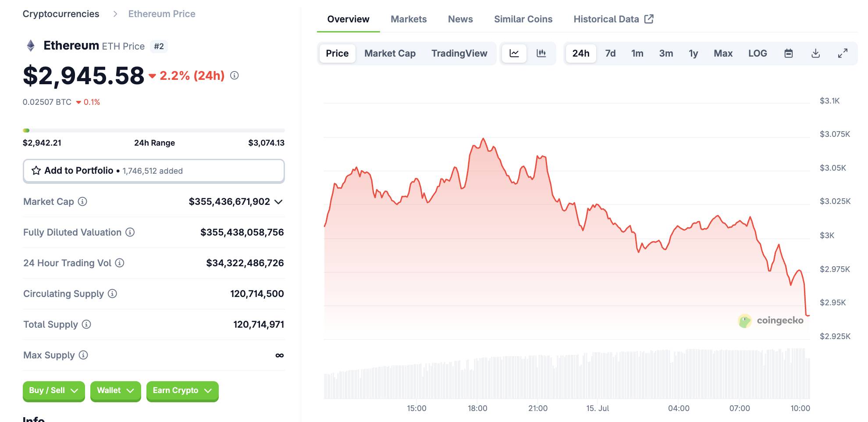
Task: Switch to the News tab
Action: pos(460,19)
